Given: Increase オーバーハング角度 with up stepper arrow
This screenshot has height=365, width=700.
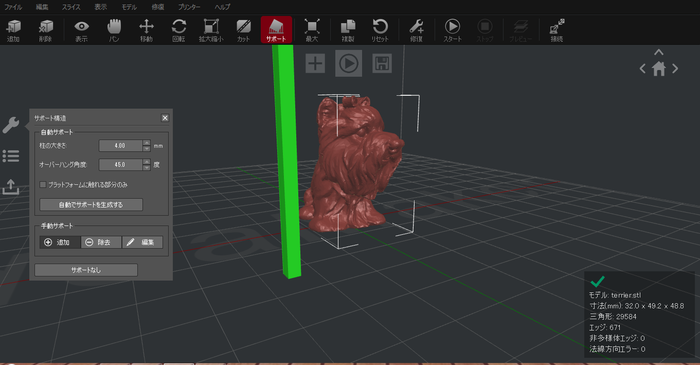Looking at the screenshot, I should click(146, 162).
